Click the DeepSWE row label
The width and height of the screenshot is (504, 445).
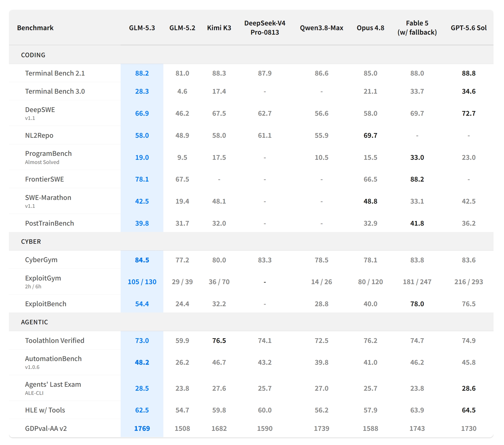[40, 110]
